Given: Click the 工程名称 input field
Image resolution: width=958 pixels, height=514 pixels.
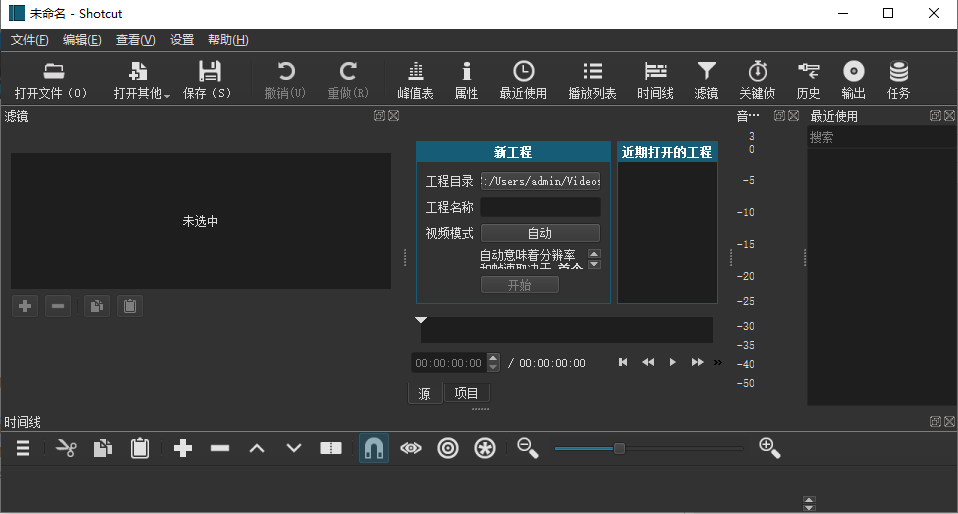Looking at the screenshot, I should coord(540,207).
